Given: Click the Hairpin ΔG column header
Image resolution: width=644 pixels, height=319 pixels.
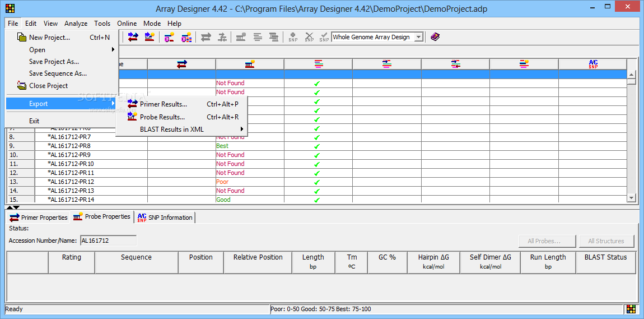Looking at the screenshot, I should 433,262.
